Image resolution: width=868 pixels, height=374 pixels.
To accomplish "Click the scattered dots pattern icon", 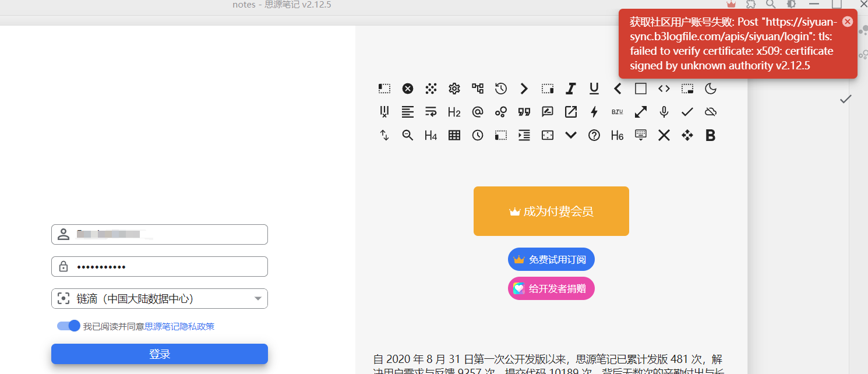I will (431, 89).
